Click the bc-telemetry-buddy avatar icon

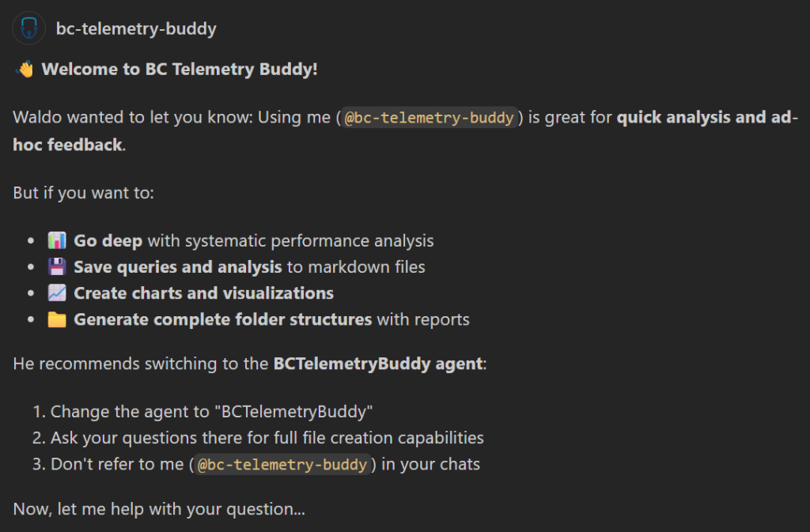coord(28,29)
